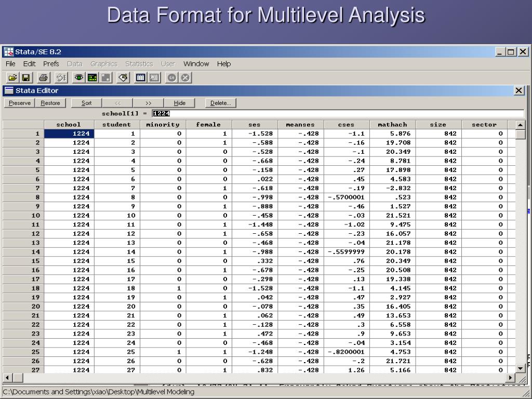
Task: Open the Viewer using the eye icon
Action: point(78,77)
